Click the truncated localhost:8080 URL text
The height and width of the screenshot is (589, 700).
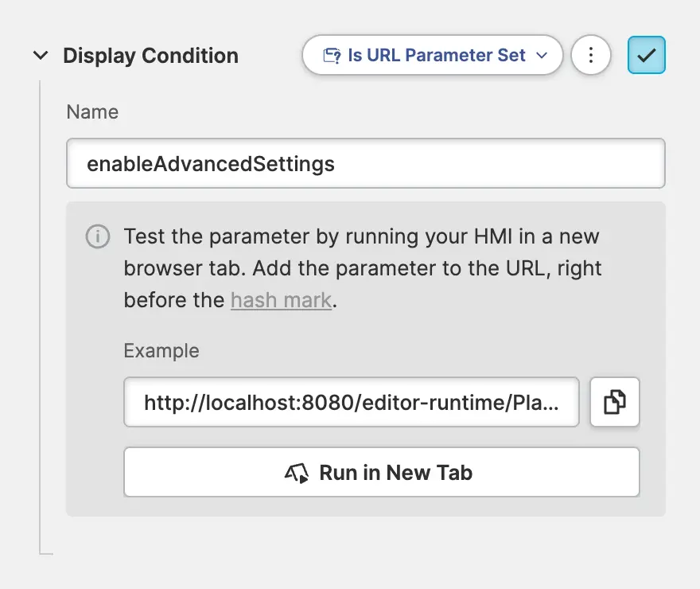[350, 403]
